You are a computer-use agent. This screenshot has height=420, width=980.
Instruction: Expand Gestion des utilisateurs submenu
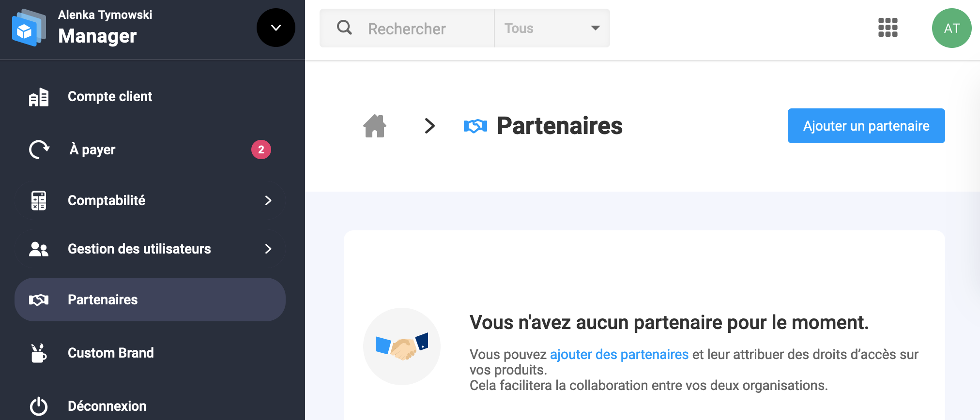[x=268, y=249]
